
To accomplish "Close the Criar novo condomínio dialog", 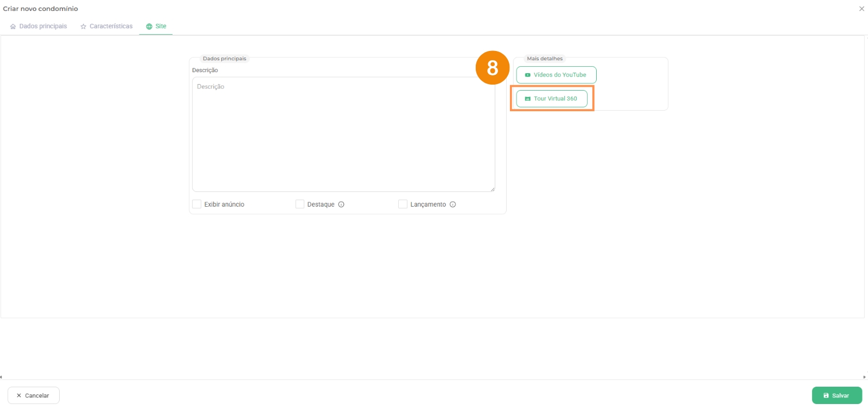I will [861, 9].
